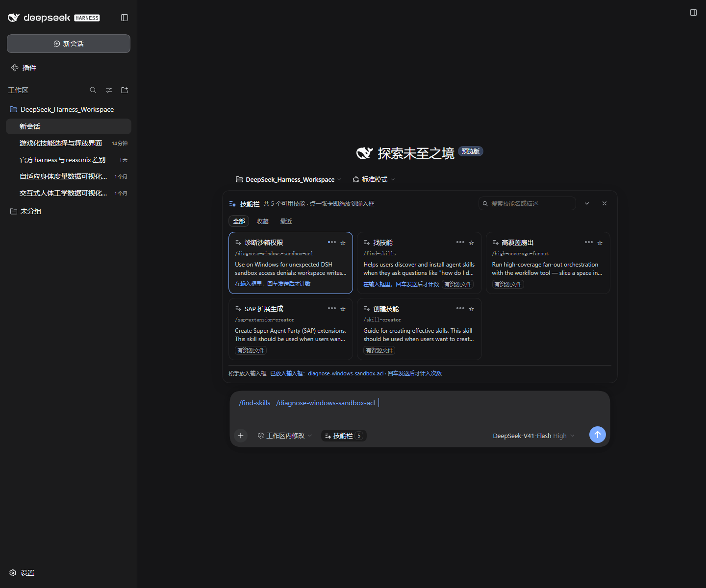Favorite the 诊断沙箱权限 skill star
Screen dimensions: 706x588
[343, 243]
